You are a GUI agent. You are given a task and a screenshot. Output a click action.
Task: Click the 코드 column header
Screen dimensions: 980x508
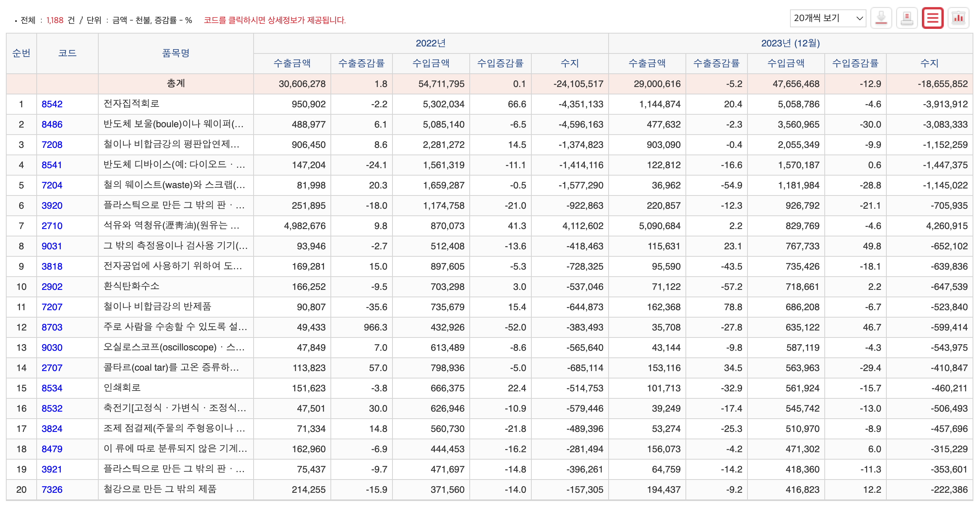[67, 53]
